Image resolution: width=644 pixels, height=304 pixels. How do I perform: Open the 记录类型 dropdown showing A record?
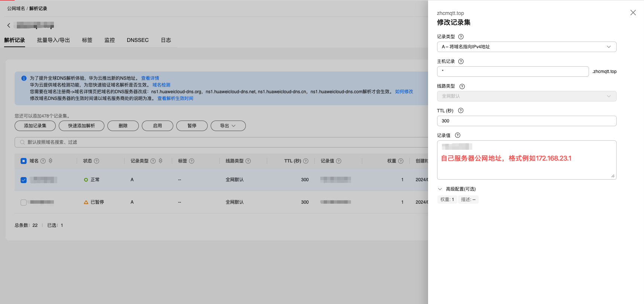527,47
